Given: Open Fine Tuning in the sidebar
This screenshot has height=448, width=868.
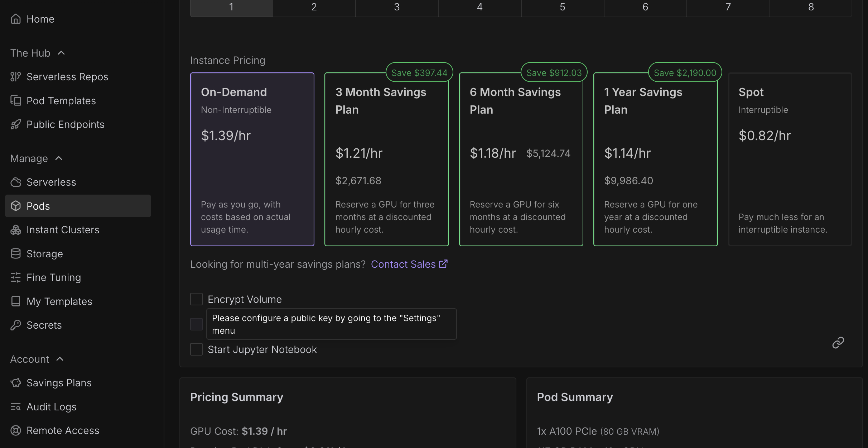Looking at the screenshot, I should tap(54, 277).
